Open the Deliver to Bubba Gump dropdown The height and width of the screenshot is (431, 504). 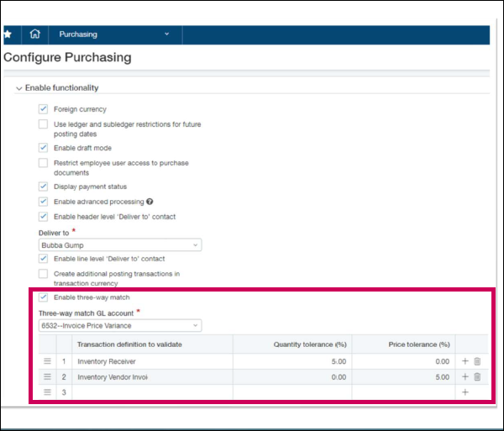(120, 245)
